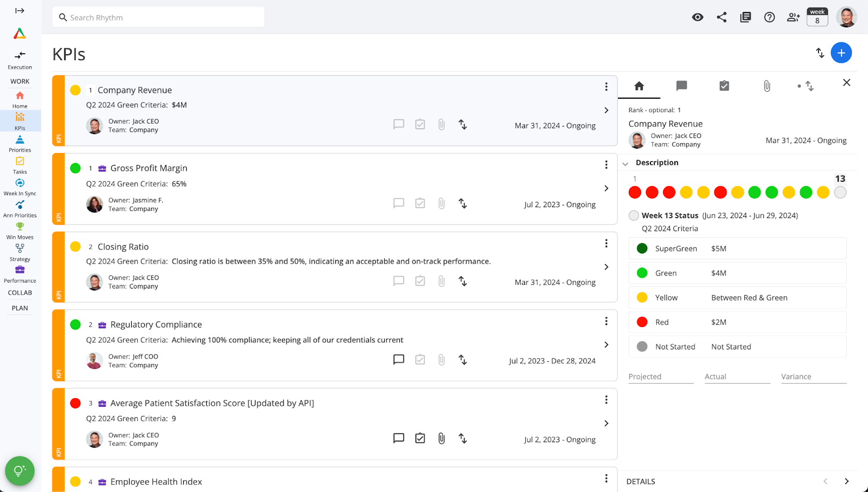Switch to the tasks tab in detail panel
Viewport: 868px width, 492px height.
point(724,86)
